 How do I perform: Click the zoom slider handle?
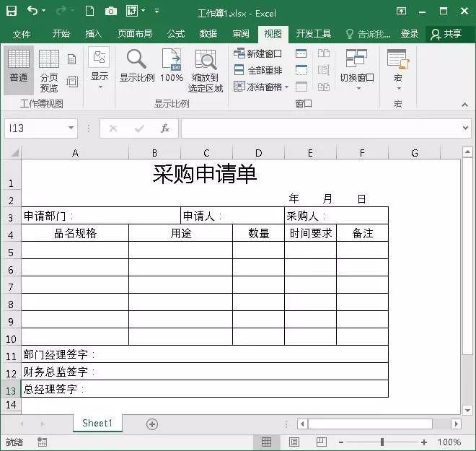tap(382, 442)
